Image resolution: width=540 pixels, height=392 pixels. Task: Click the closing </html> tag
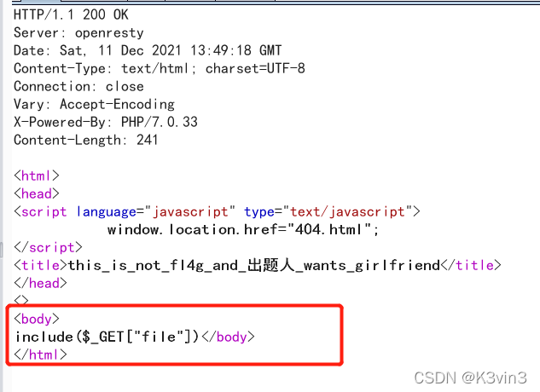pyautogui.click(x=40, y=355)
